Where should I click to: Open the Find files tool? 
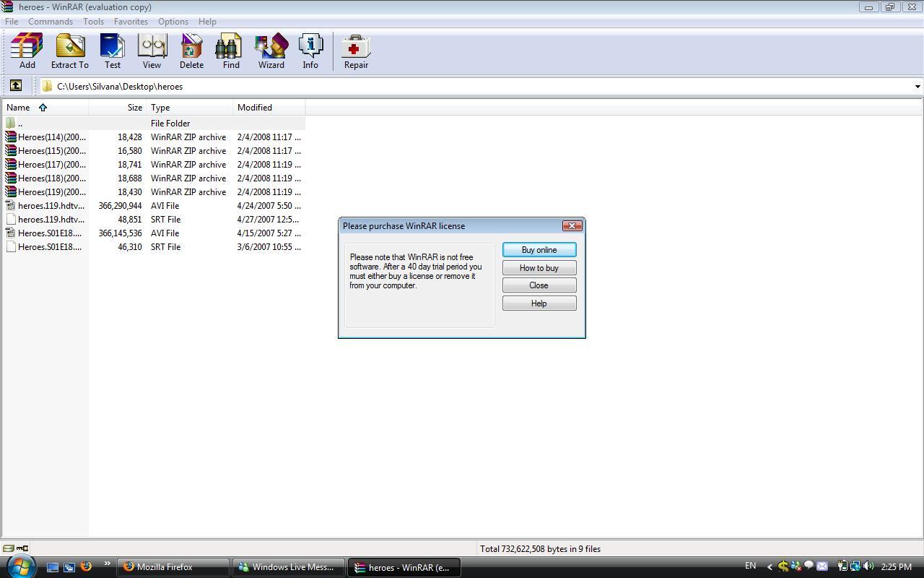click(x=230, y=51)
